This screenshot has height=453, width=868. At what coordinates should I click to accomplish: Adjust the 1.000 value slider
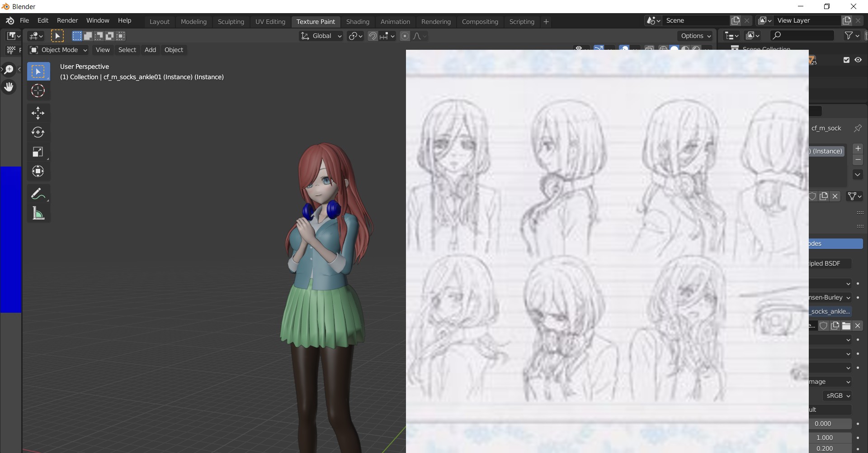pos(830,438)
